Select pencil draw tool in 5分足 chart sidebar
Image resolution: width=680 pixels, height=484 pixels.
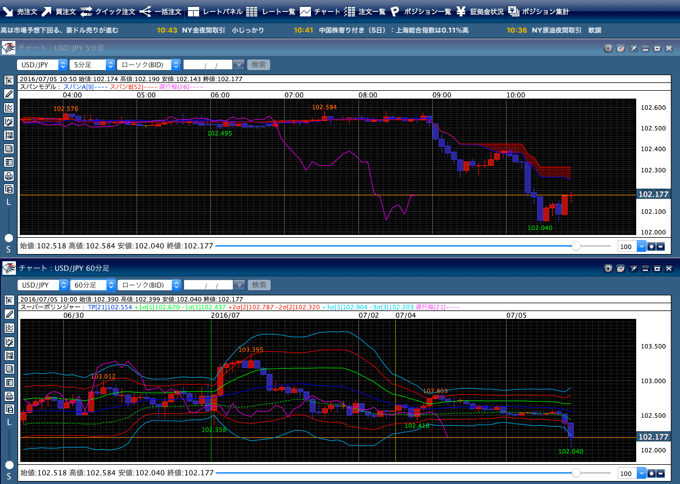[x=9, y=94]
